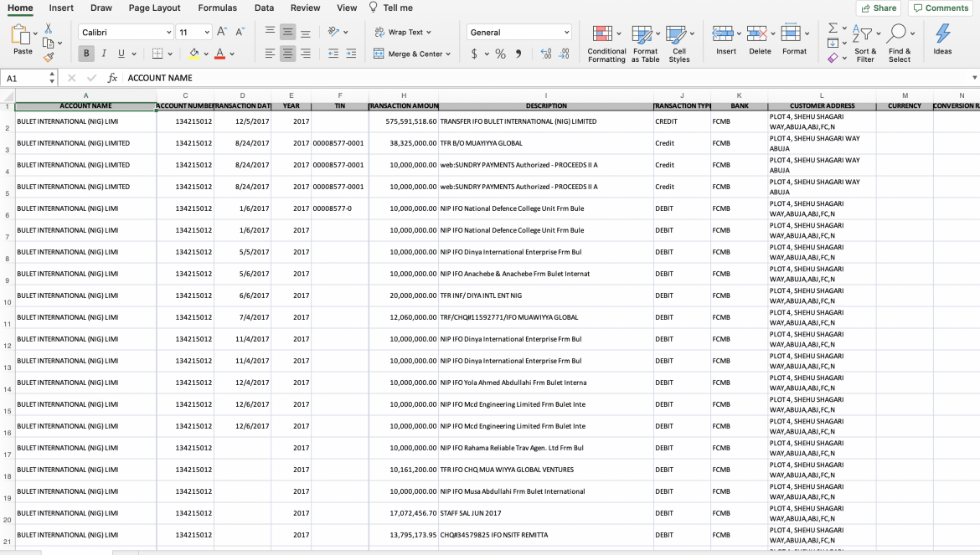Decrease decimal places
The height and width of the screenshot is (555, 980).
(565, 54)
